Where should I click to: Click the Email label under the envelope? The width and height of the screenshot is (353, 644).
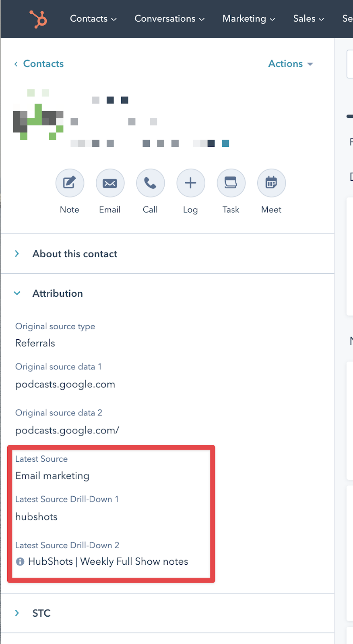click(x=110, y=210)
